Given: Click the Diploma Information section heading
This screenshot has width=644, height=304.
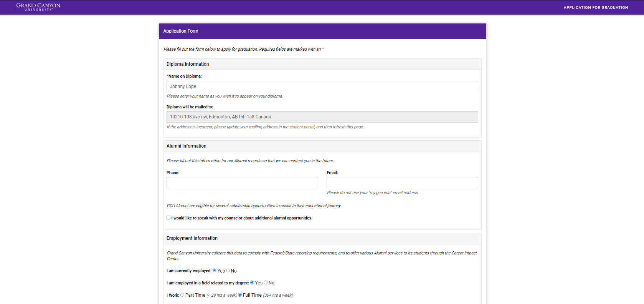Looking at the screenshot, I should pyautogui.click(x=188, y=64).
